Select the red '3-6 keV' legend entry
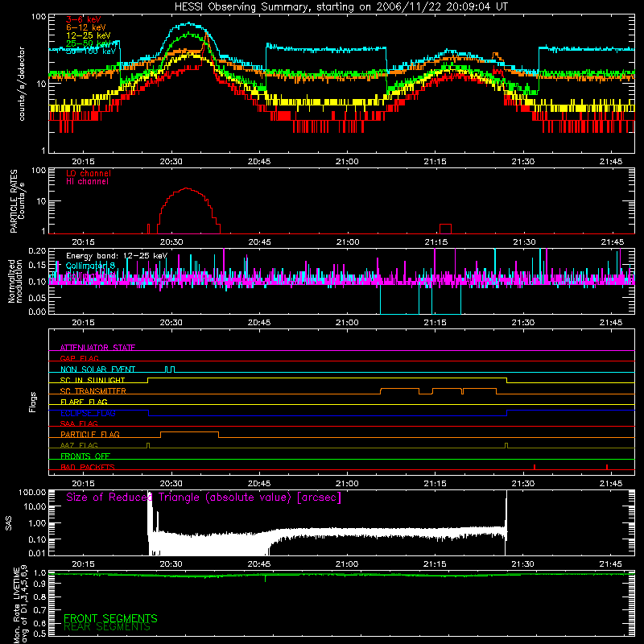The height and width of the screenshot is (644, 644). (84, 19)
